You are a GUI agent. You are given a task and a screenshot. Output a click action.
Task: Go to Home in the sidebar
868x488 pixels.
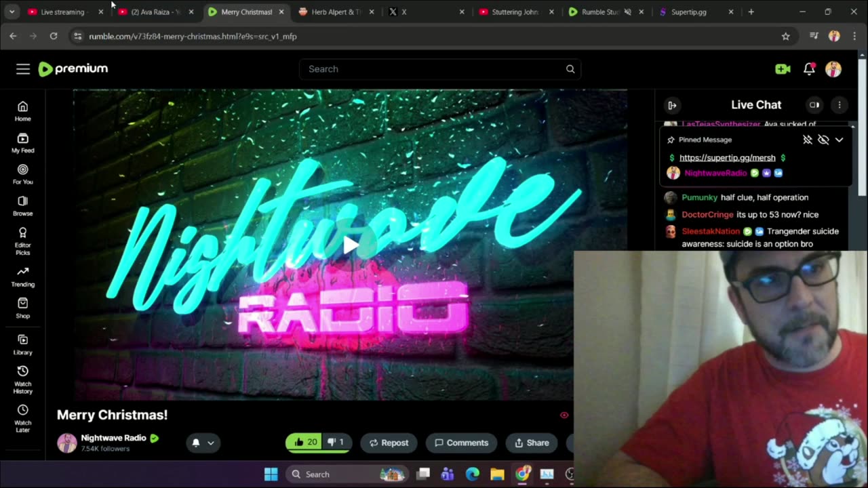[23, 111]
